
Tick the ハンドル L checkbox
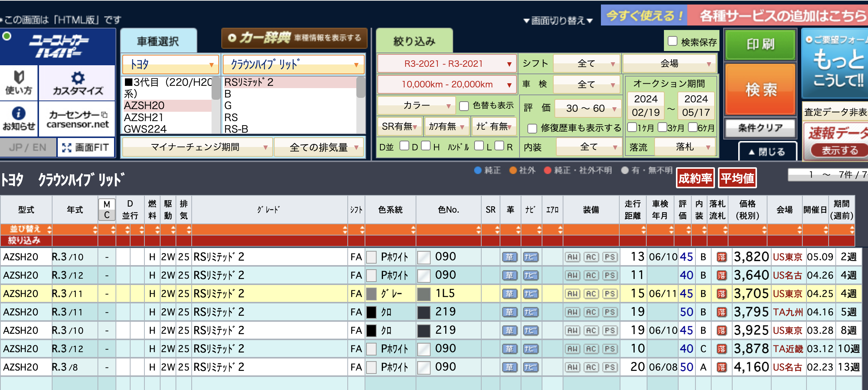click(479, 145)
